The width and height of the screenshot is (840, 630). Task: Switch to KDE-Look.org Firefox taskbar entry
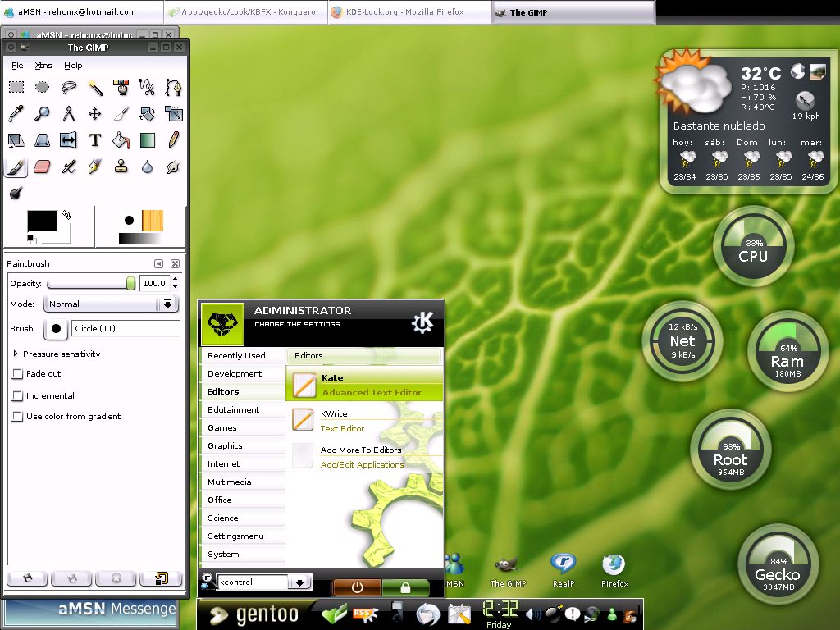(409, 11)
